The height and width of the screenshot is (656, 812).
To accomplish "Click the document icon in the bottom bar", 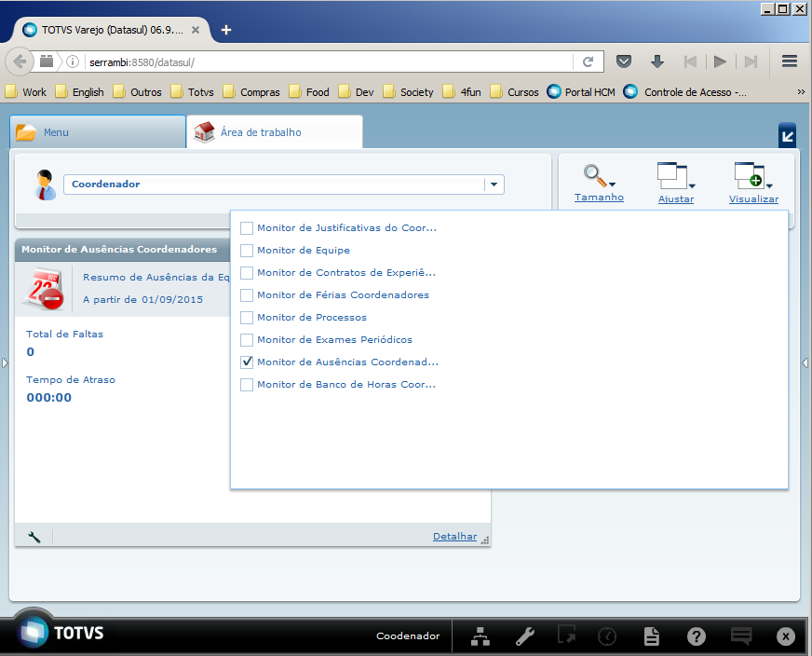I will (x=652, y=635).
